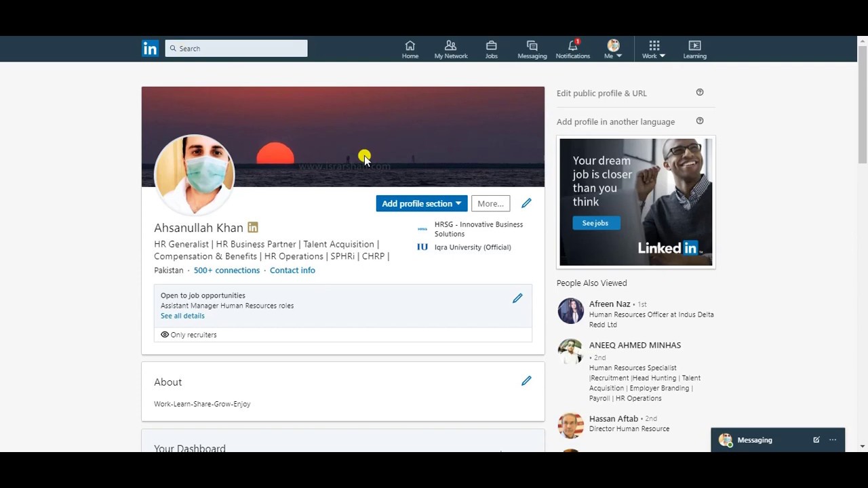Open the Messaging overlay bar
The width and height of the screenshot is (868, 488).
pos(778,440)
